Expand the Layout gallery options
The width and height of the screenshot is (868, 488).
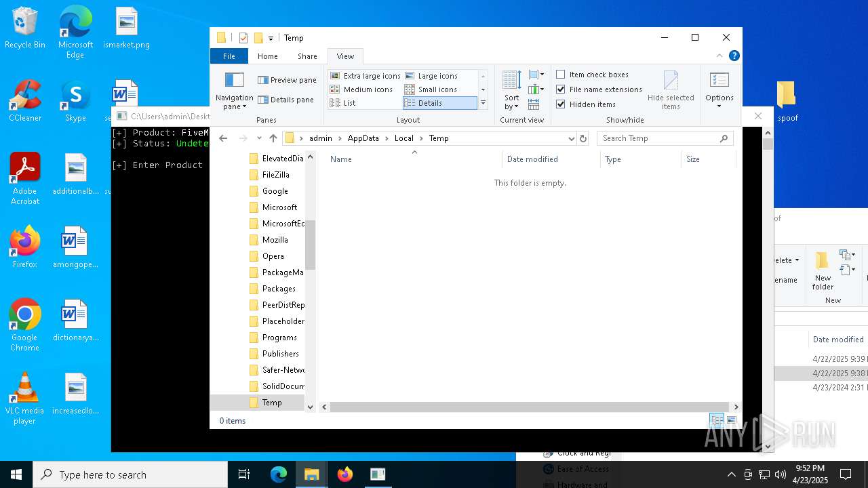click(x=483, y=103)
